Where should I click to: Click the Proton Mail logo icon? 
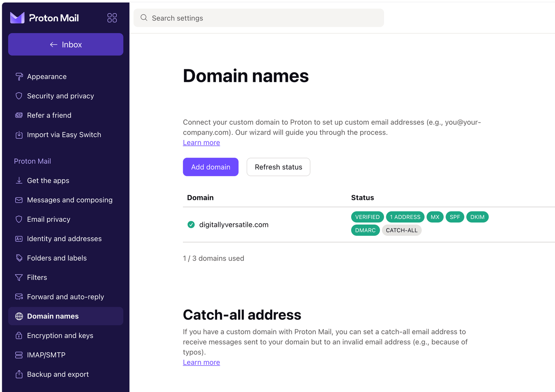pyautogui.click(x=17, y=18)
